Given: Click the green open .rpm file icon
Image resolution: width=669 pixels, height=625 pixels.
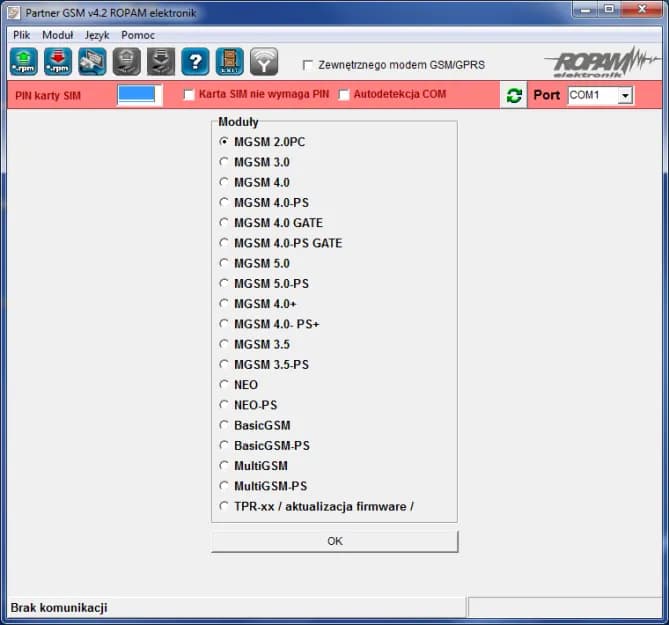Looking at the screenshot, I should (24, 62).
